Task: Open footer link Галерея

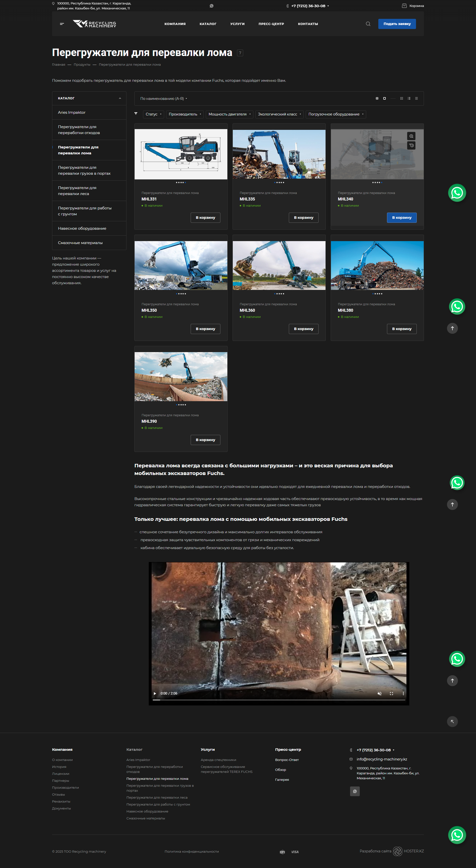Action: tap(282, 780)
